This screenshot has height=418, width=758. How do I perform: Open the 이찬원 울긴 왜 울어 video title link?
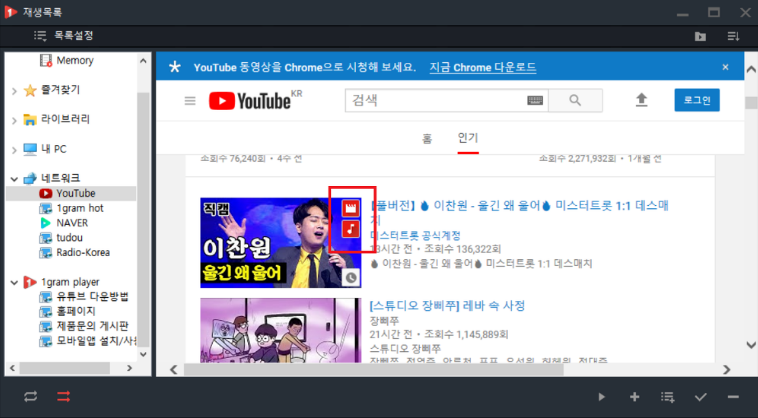tap(520, 213)
